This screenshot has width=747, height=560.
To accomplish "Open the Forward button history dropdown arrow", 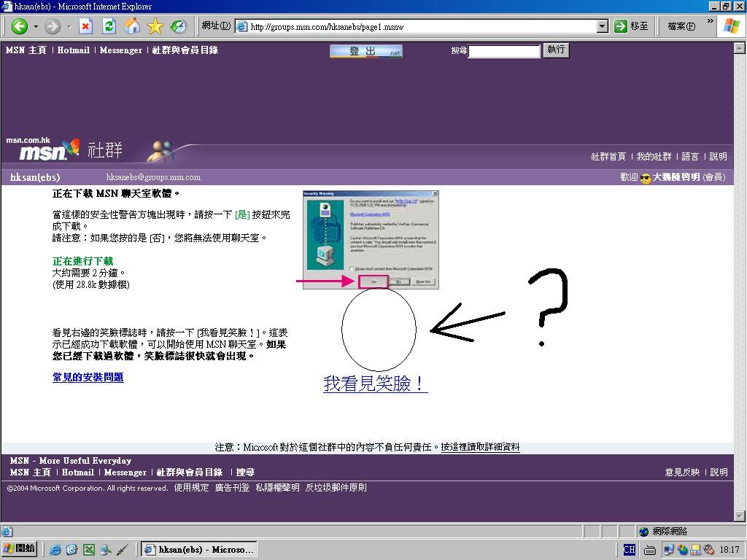I will point(69,26).
